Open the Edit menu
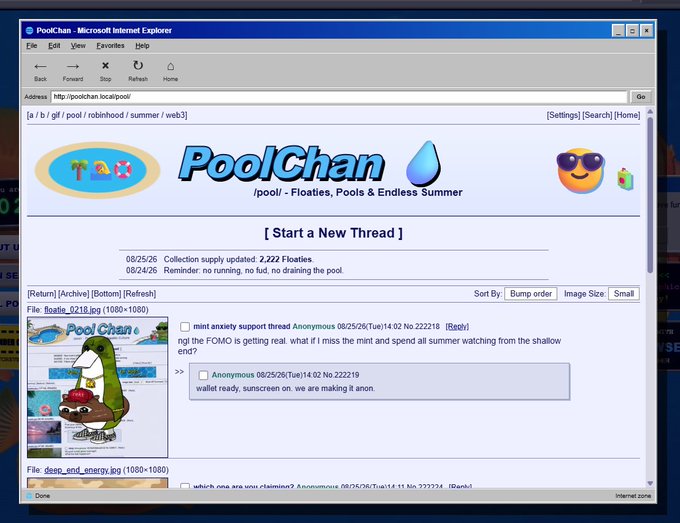680x523 pixels. point(54,46)
